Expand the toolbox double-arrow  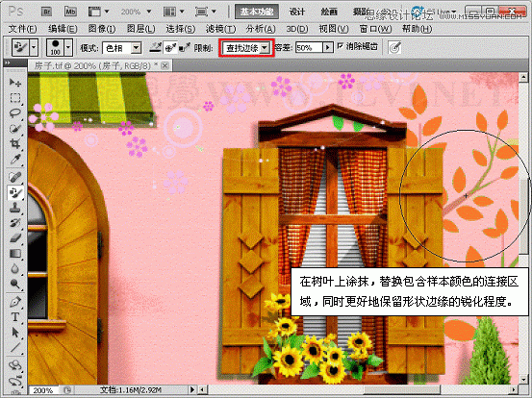pos(7,62)
